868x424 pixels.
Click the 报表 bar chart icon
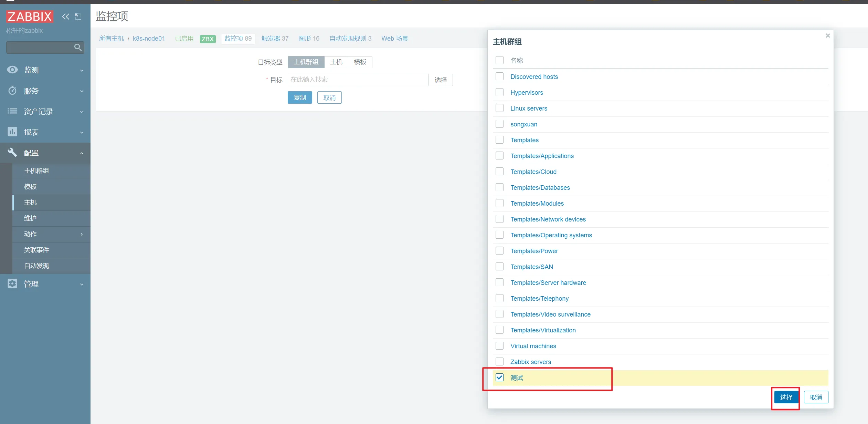(12, 132)
